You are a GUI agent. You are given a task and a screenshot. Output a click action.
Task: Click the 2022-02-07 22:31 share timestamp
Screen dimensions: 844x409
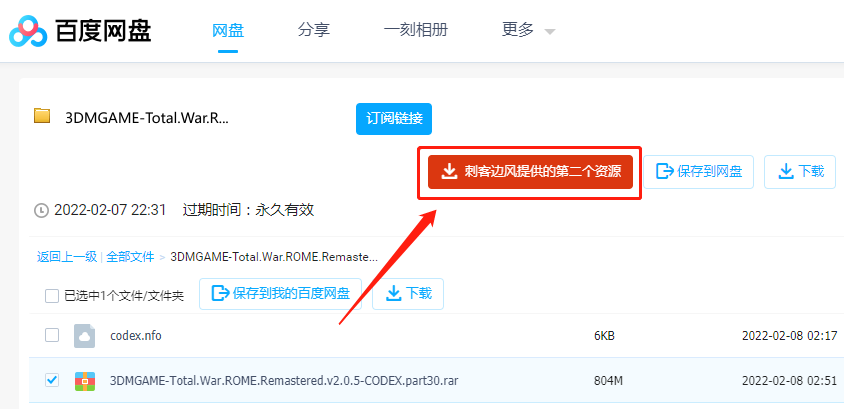[x=110, y=210]
